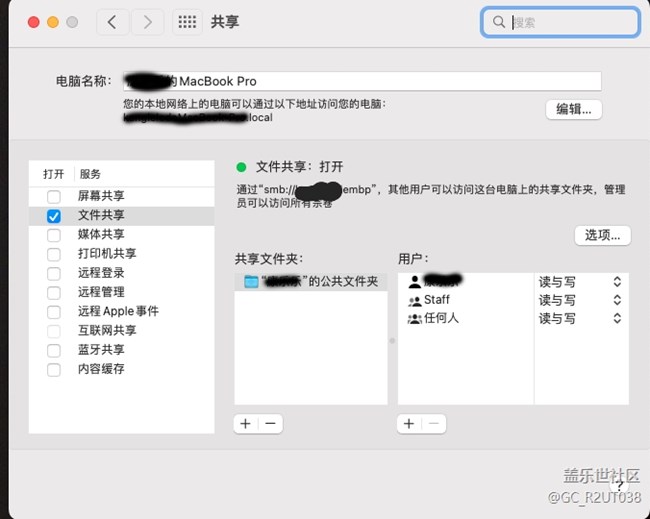Open permission dropdown for first user

point(617,282)
